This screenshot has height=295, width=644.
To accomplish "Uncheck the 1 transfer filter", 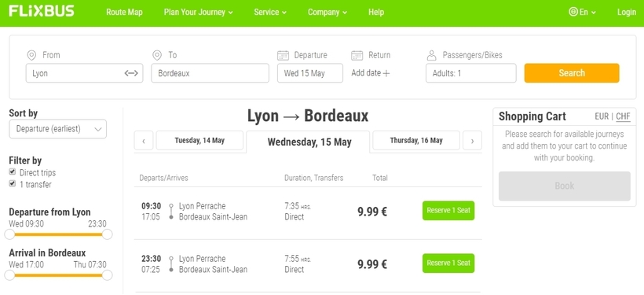I will [13, 183].
